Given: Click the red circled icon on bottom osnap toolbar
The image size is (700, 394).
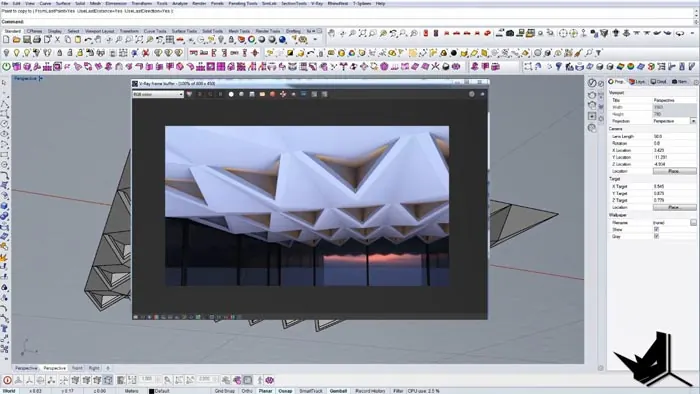Looking at the screenshot, I should (7, 380).
